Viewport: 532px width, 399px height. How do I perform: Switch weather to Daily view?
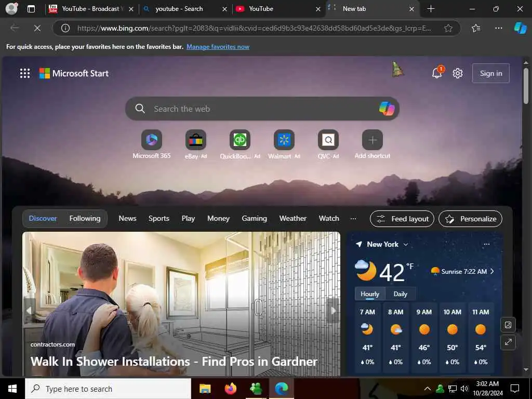click(x=401, y=294)
